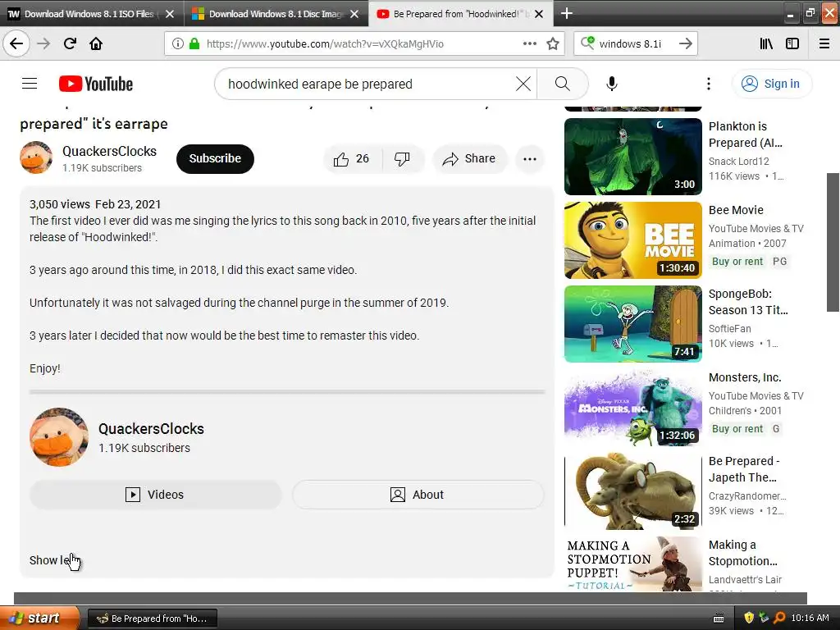Toggle the sidebar view icon
Screen dimensions: 840x630
point(792,43)
